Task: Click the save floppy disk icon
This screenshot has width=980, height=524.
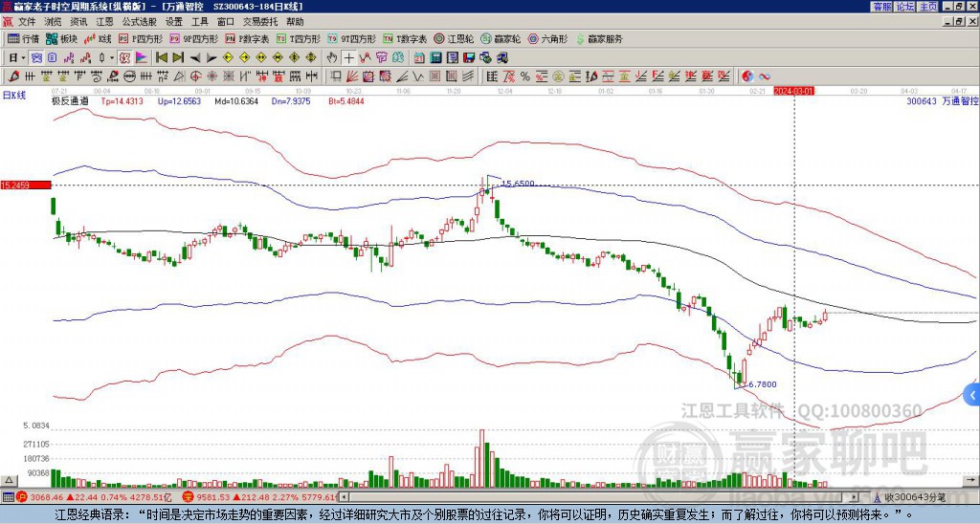Action: click(469, 58)
